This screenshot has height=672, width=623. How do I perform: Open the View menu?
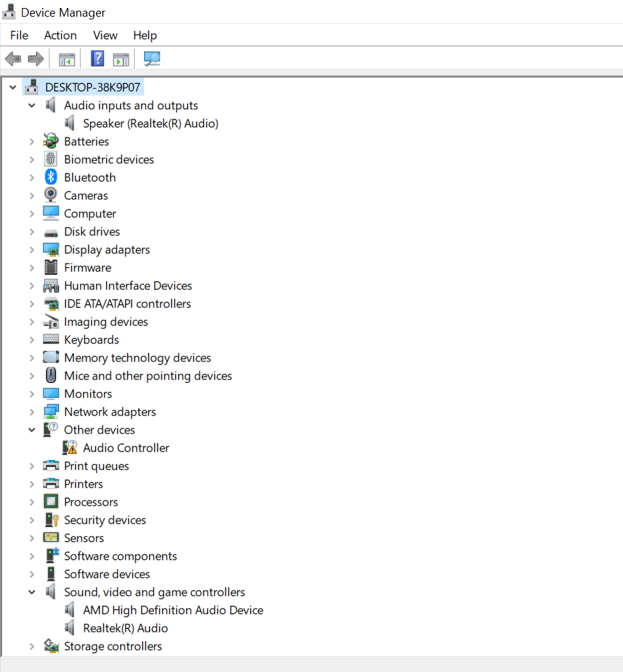105,35
